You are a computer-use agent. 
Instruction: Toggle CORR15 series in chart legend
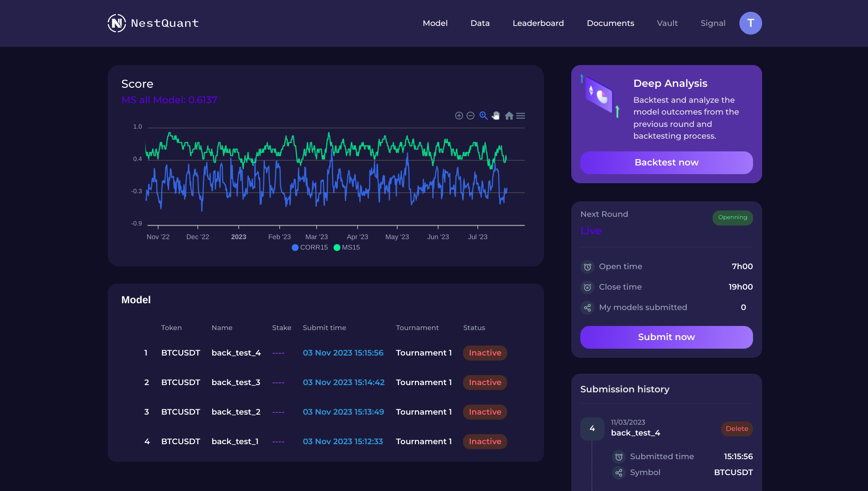click(x=310, y=247)
